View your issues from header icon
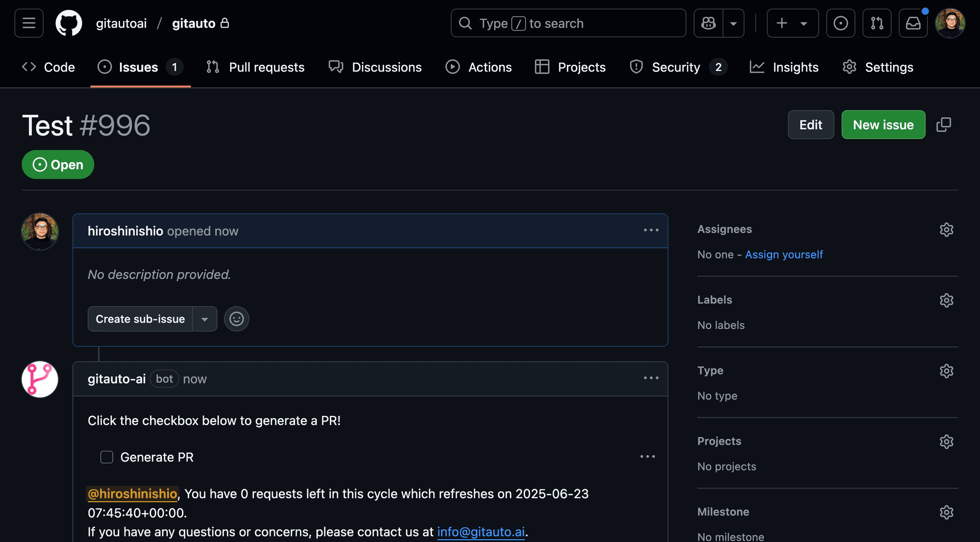The image size is (980, 542). 841,23
